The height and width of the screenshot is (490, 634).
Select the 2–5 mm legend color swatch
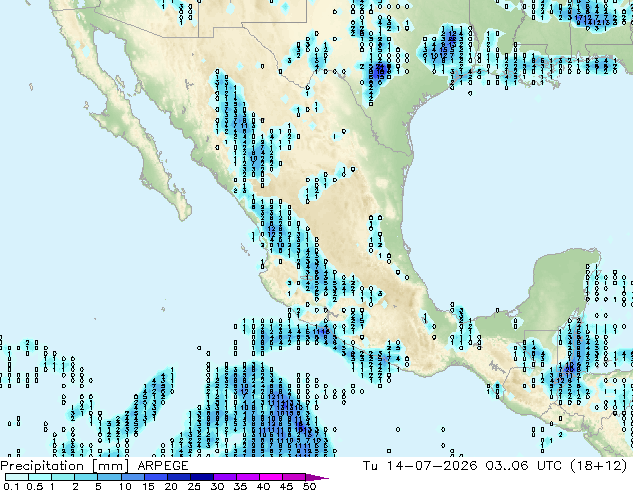[86, 477]
